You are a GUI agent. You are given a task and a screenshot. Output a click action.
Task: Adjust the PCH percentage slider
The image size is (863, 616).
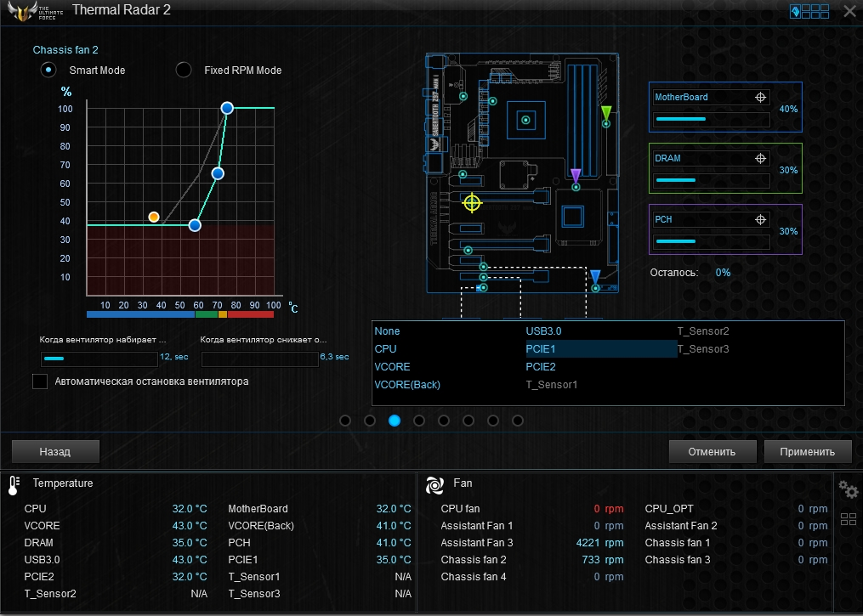click(712, 241)
